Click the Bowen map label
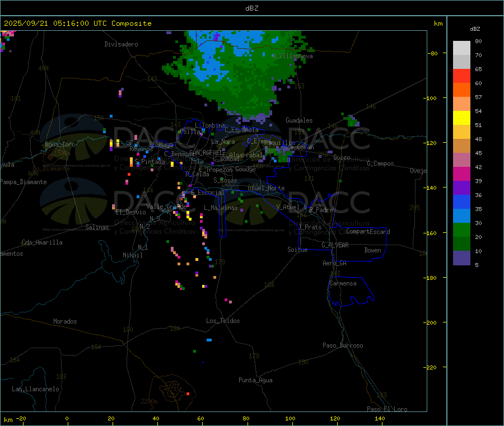 tap(373, 250)
